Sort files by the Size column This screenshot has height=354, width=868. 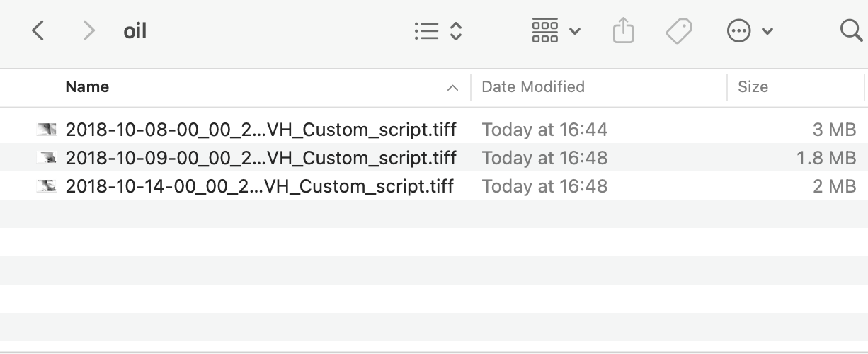pos(753,87)
